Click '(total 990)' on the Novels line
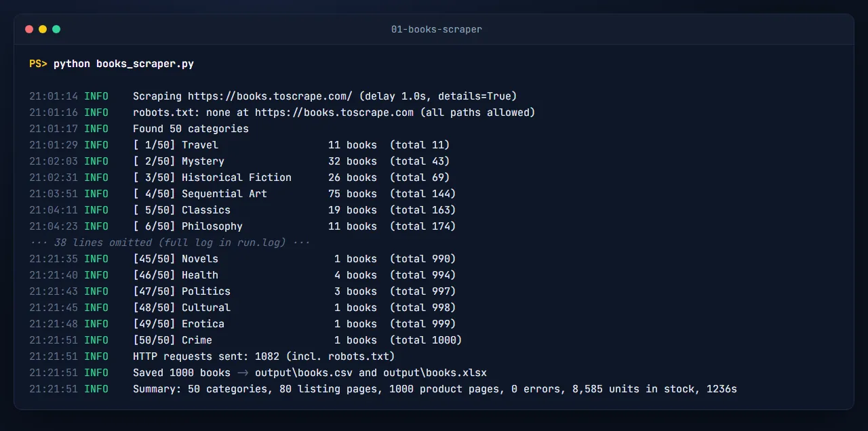 (423, 259)
